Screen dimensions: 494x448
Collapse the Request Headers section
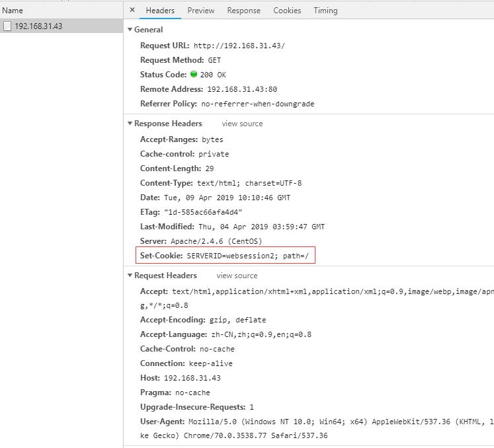tap(130, 276)
